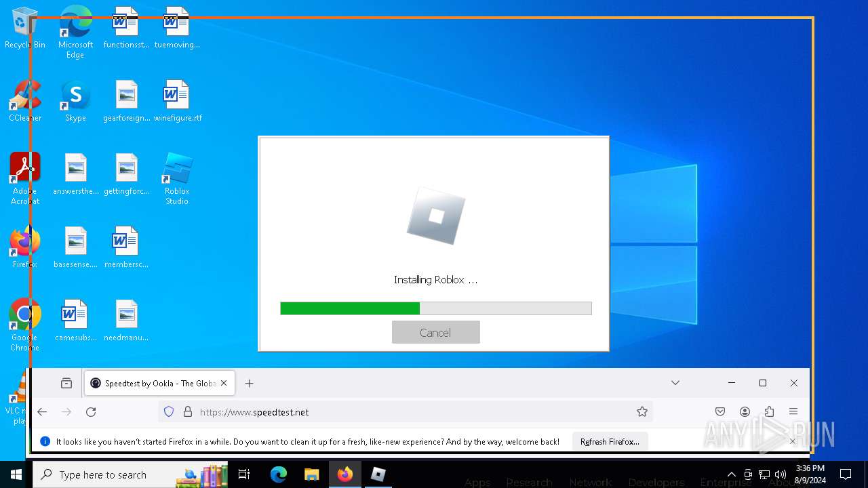Open the Adobe Acrobat desktop shortcut

pyautogui.click(x=24, y=178)
